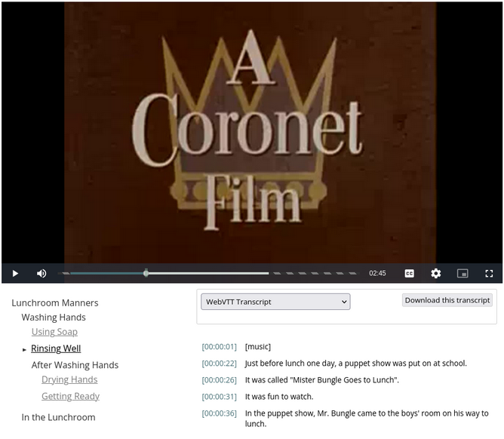Jump to Using Soap section

click(x=54, y=332)
